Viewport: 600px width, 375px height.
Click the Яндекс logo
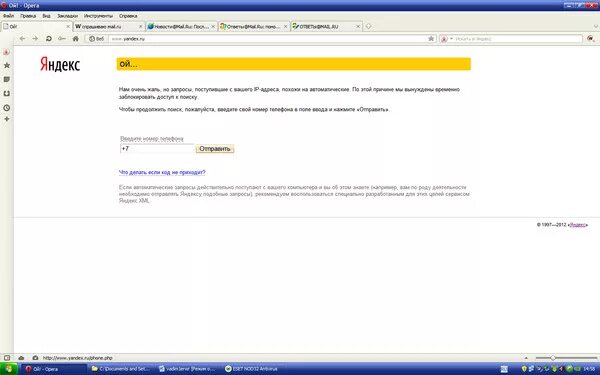[x=60, y=65]
